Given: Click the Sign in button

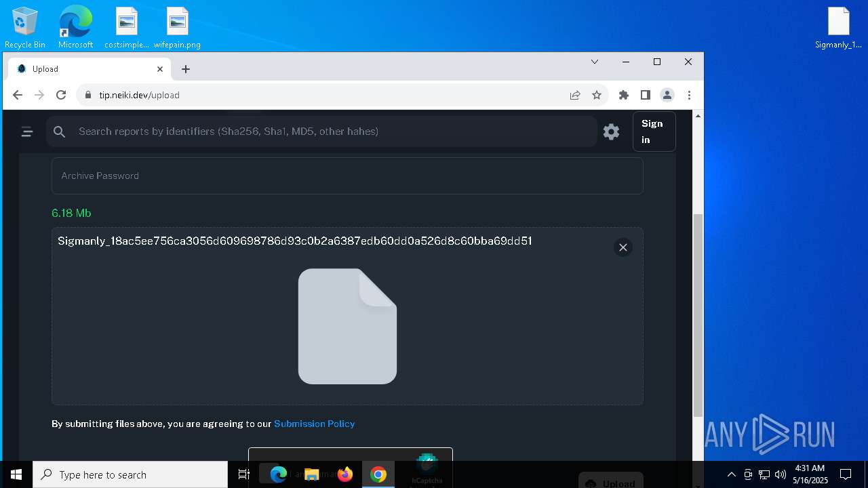Looking at the screenshot, I should (x=654, y=131).
